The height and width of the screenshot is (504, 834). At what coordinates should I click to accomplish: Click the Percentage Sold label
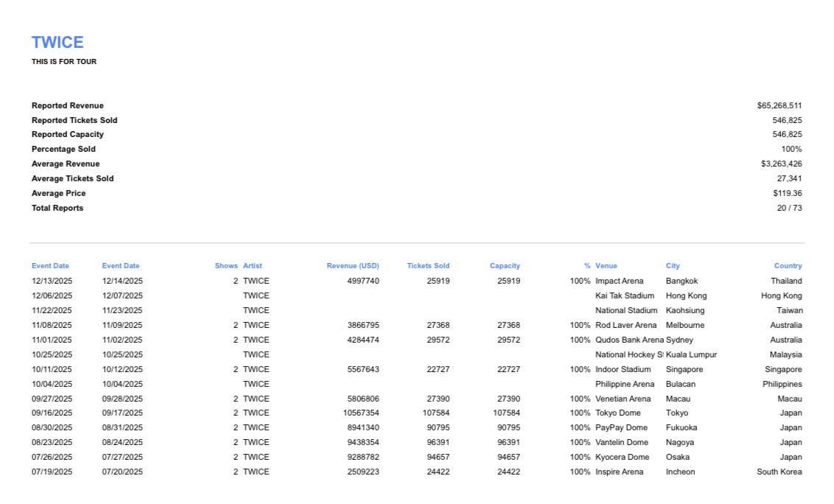[x=63, y=149]
